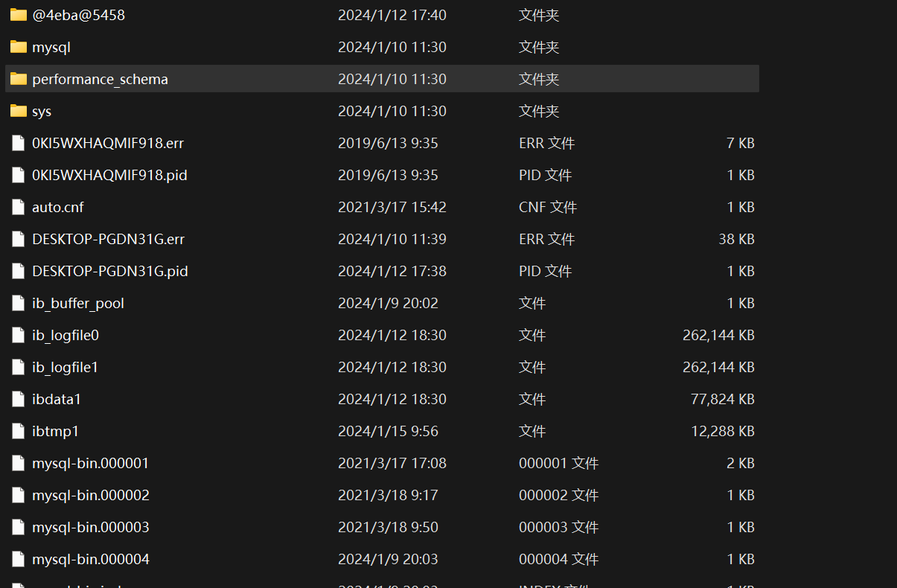Select the sys folder name
The height and width of the screenshot is (588, 897).
click(x=42, y=112)
